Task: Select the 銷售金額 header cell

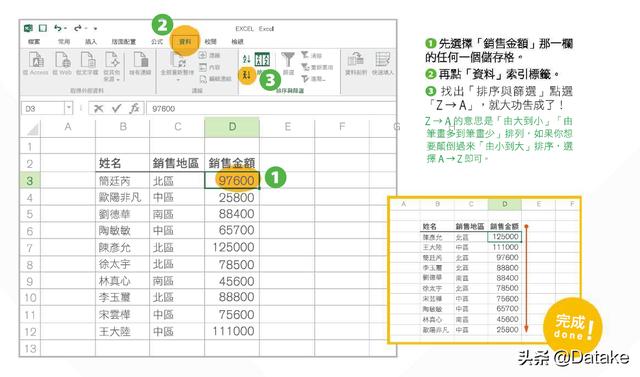Action: click(232, 163)
